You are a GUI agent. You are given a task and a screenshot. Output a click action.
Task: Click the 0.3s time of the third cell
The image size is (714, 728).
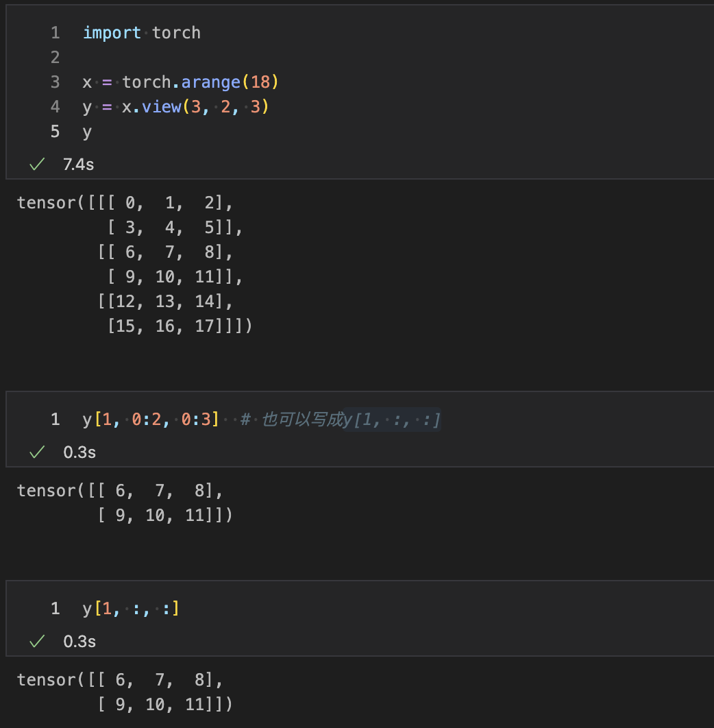tap(79, 642)
